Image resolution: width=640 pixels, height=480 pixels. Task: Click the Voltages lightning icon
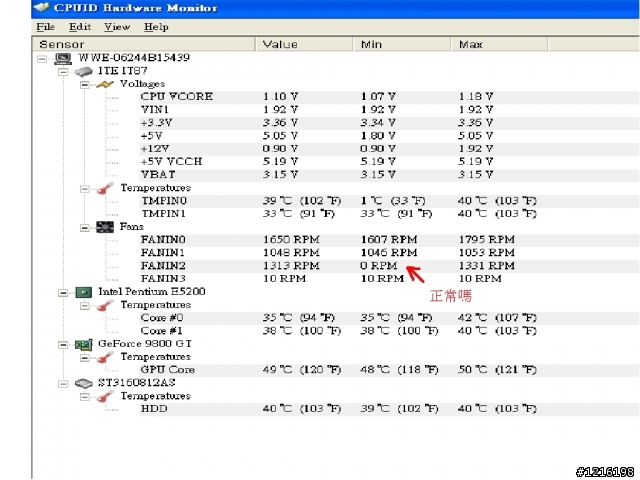pyautogui.click(x=104, y=84)
